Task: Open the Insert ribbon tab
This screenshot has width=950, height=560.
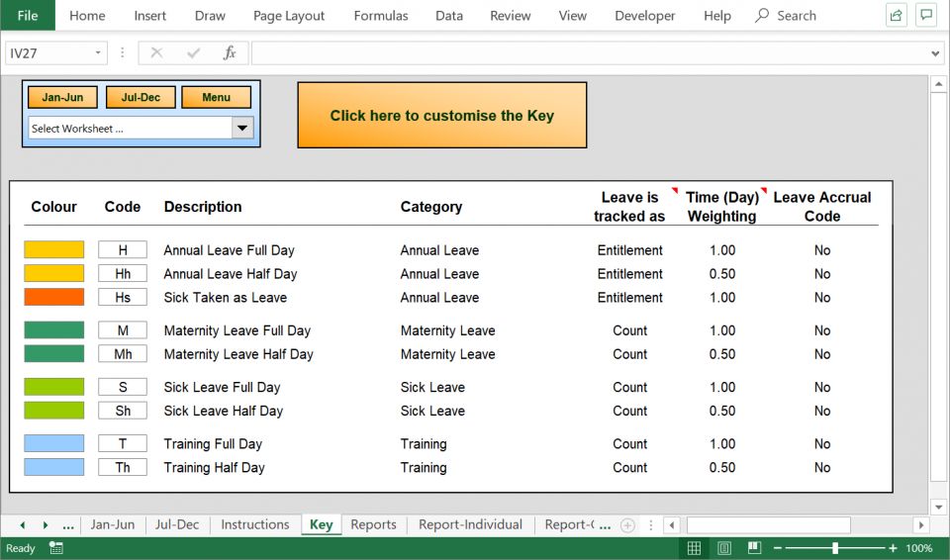Action: point(149,16)
